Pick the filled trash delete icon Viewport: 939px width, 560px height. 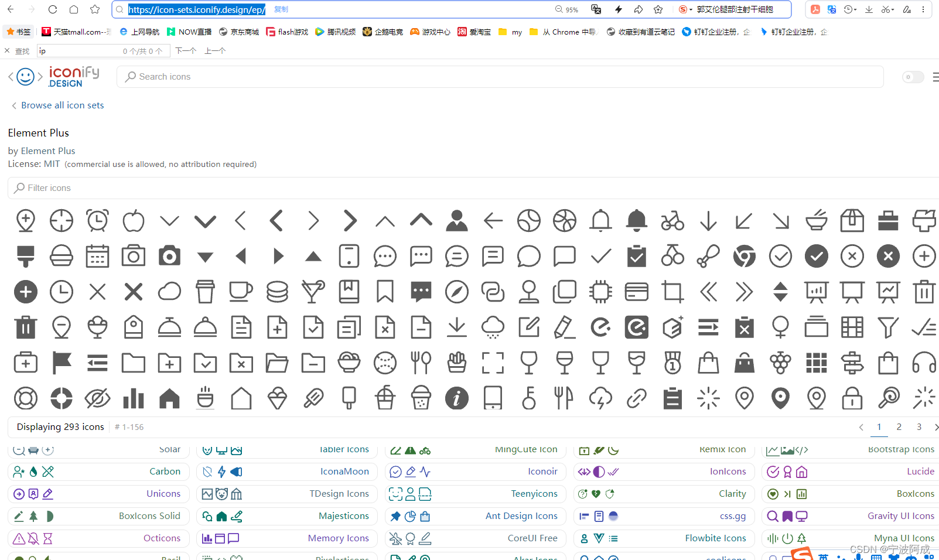[x=26, y=327]
